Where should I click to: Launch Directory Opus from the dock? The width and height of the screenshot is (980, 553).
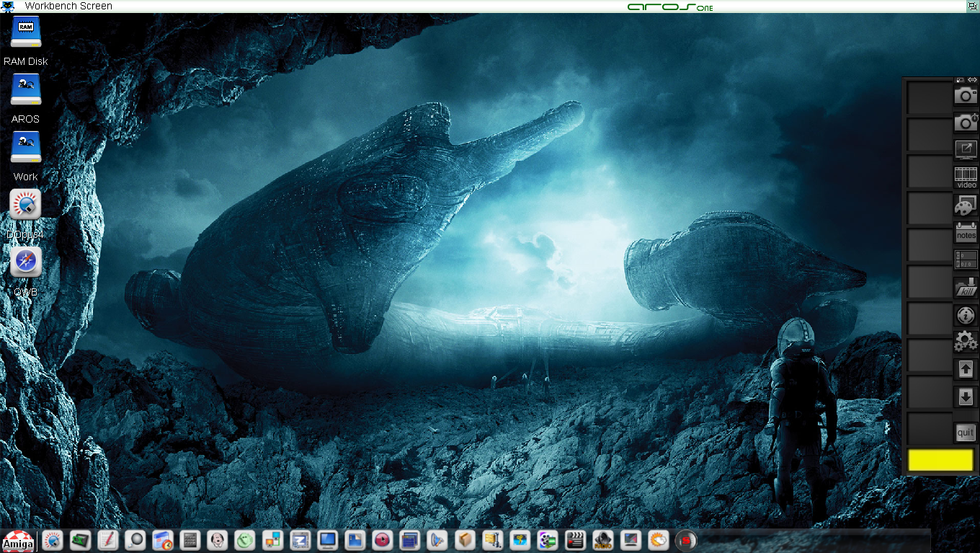(53, 540)
